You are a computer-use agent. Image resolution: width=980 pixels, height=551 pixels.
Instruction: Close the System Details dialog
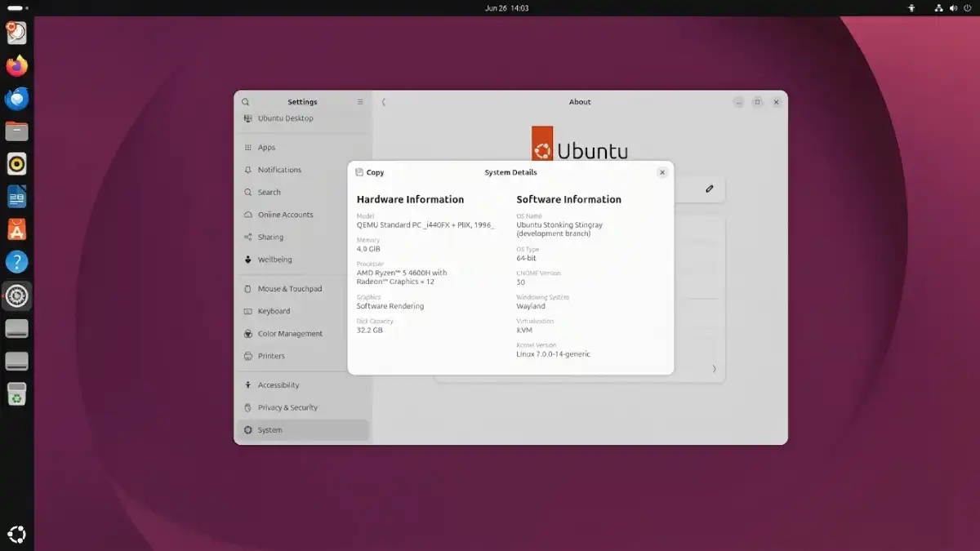(662, 172)
